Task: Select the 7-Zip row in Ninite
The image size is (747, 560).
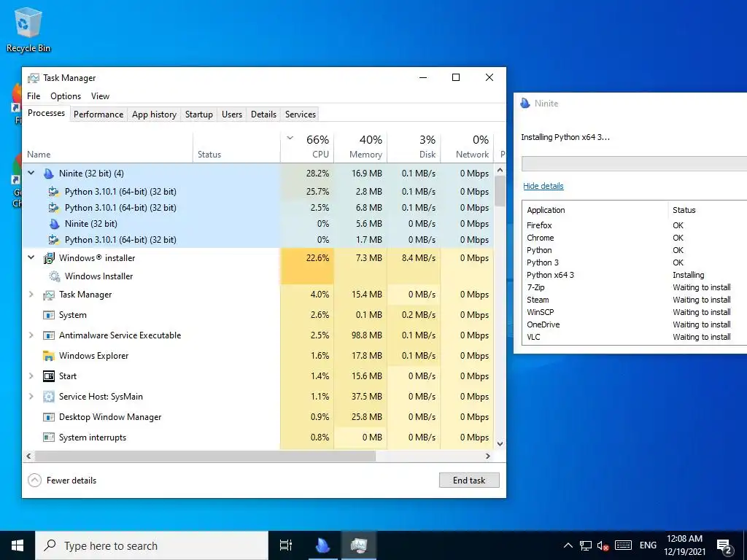Action: [x=634, y=287]
